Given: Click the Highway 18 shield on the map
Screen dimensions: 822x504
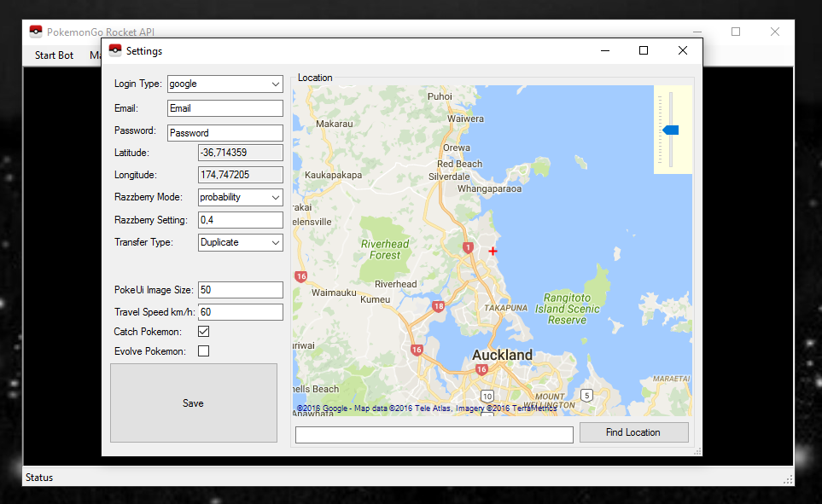Looking at the screenshot, I should pos(438,306).
